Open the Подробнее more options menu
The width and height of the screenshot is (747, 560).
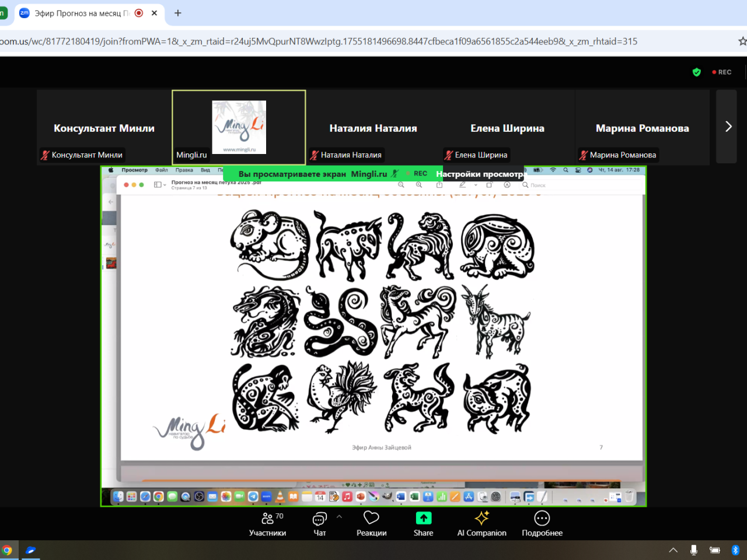point(542,523)
